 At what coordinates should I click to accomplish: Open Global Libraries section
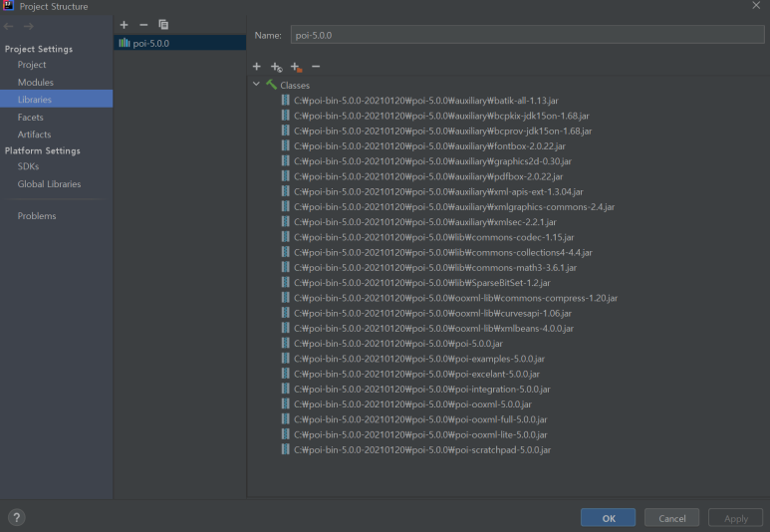click(49, 184)
